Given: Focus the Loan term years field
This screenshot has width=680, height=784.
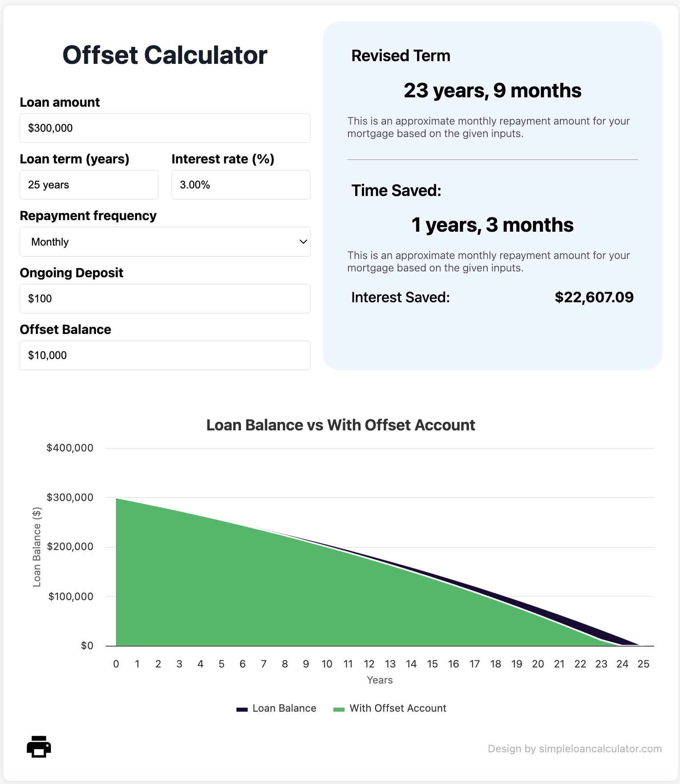Looking at the screenshot, I should click(x=89, y=185).
